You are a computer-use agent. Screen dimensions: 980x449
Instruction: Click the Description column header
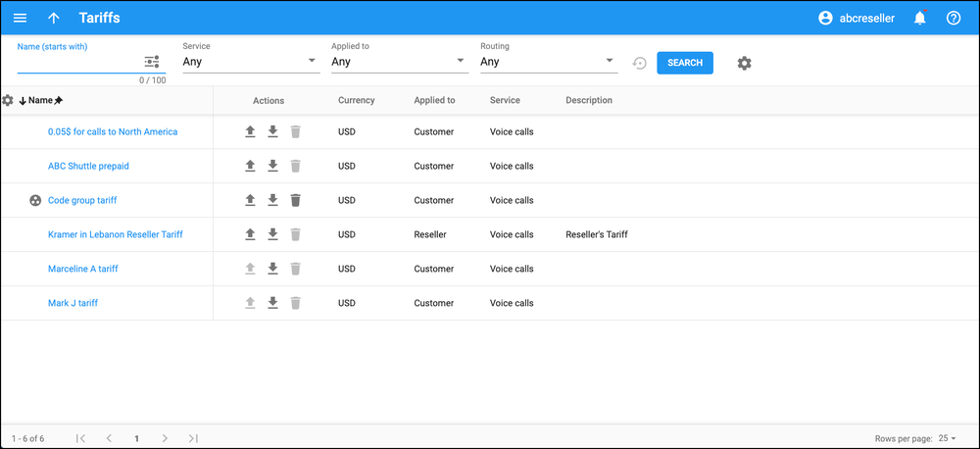tap(589, 100)
